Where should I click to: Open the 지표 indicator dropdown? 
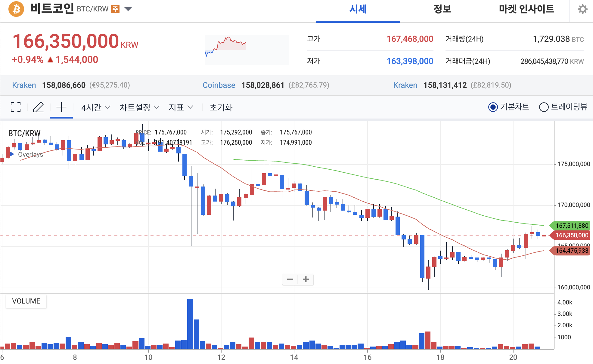181,107
